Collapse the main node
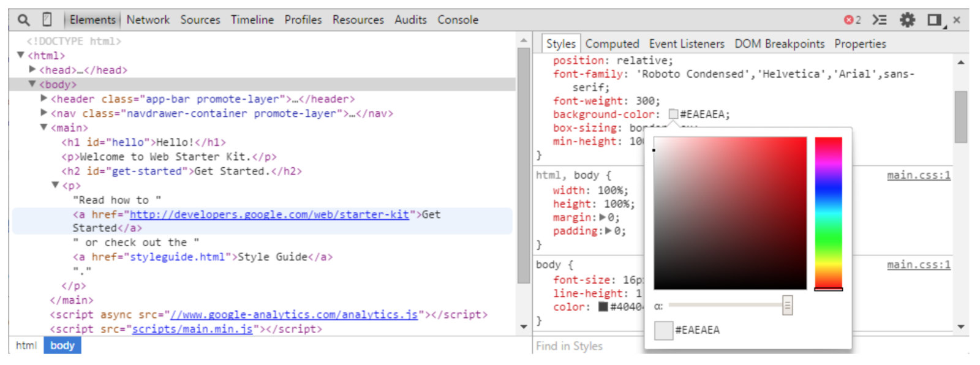This screenshot has height=365, width=980. coord(43,127)
